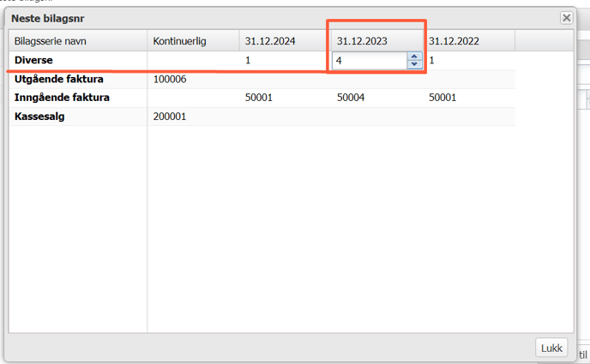
Task: Select the Diverse row label
Action: click(x=34, y=61)
